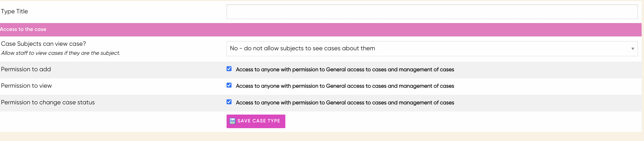Expand the dropdown using its down arrow
This screenshot has height=141, width=644.
(x=633, y=49)
